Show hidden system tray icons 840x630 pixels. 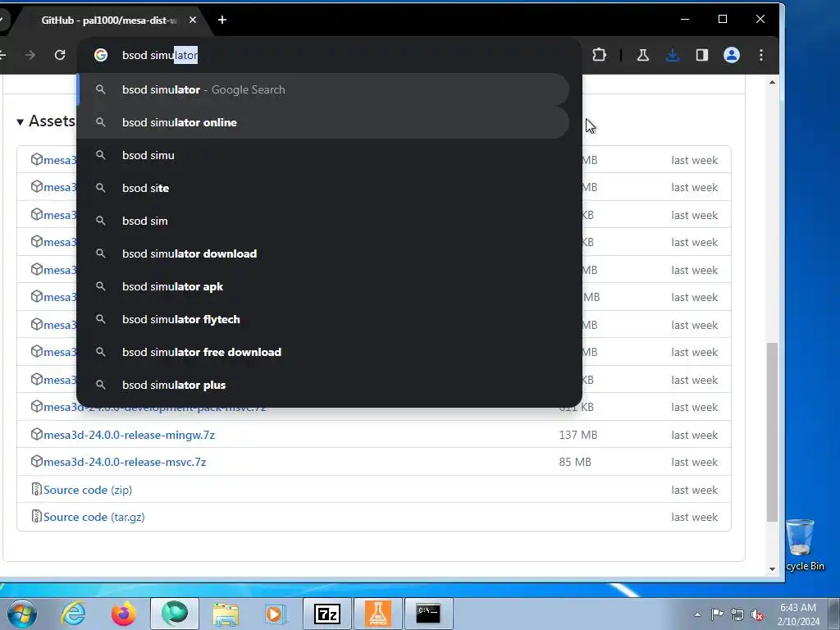(x=697, y=614)
